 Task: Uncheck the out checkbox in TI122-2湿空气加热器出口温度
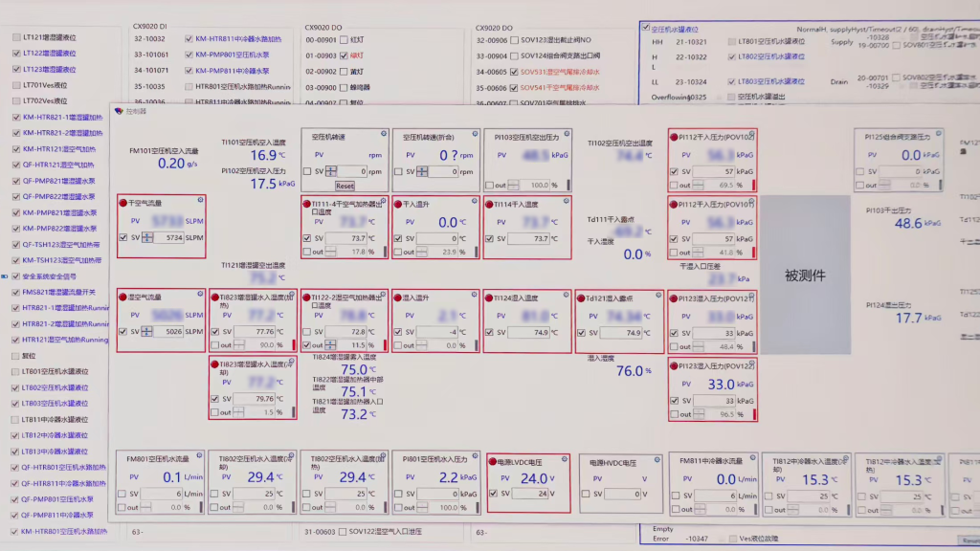tap(308, 345)
